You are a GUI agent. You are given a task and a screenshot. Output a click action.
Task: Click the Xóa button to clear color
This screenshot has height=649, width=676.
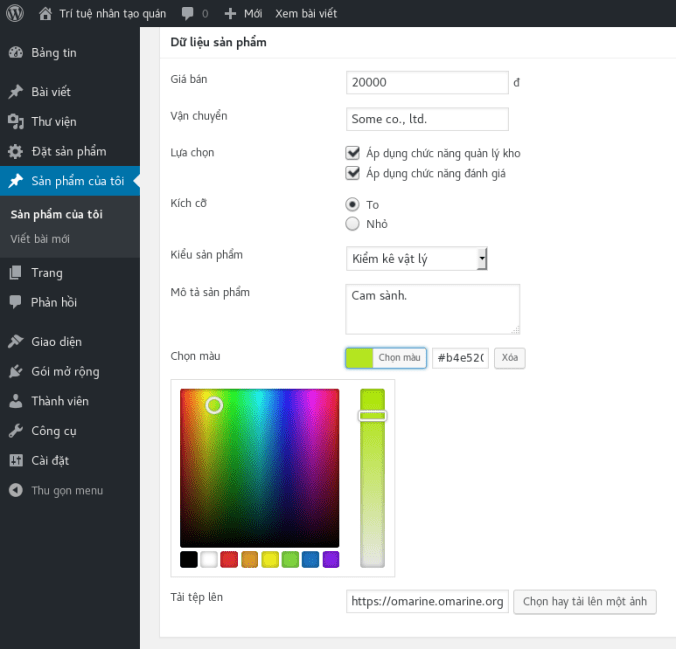(510, 358)
